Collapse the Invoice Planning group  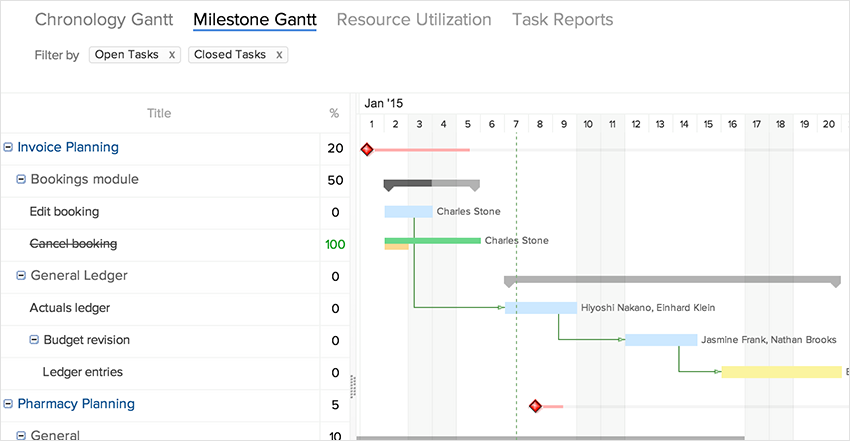tap(8, 148)
